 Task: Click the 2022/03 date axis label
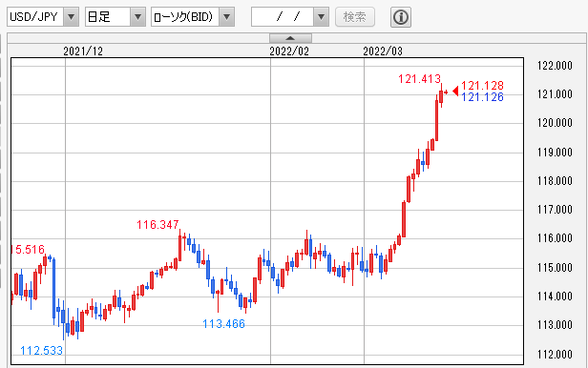(x=383, y=51)
